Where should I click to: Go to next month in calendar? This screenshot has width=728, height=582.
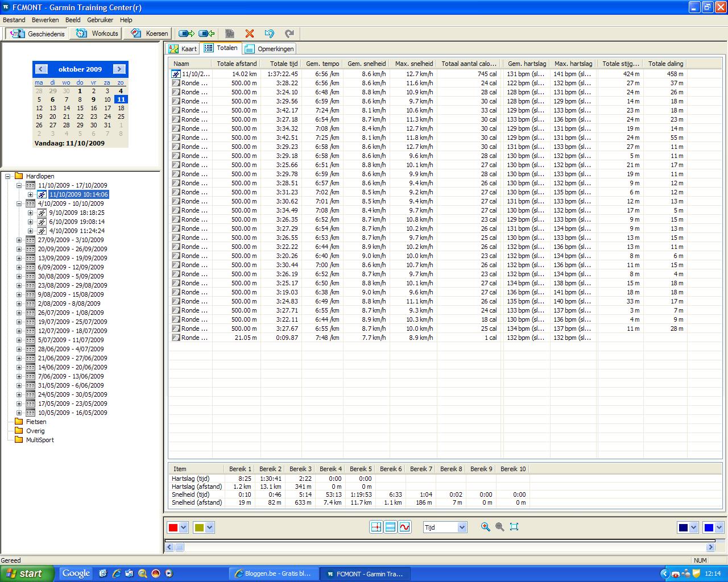point(119,69)
